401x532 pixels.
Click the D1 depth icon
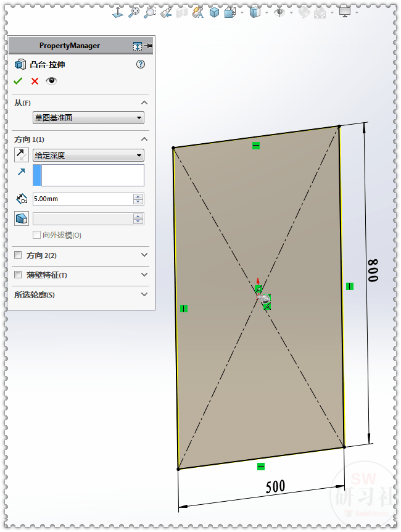click(22, 199)
